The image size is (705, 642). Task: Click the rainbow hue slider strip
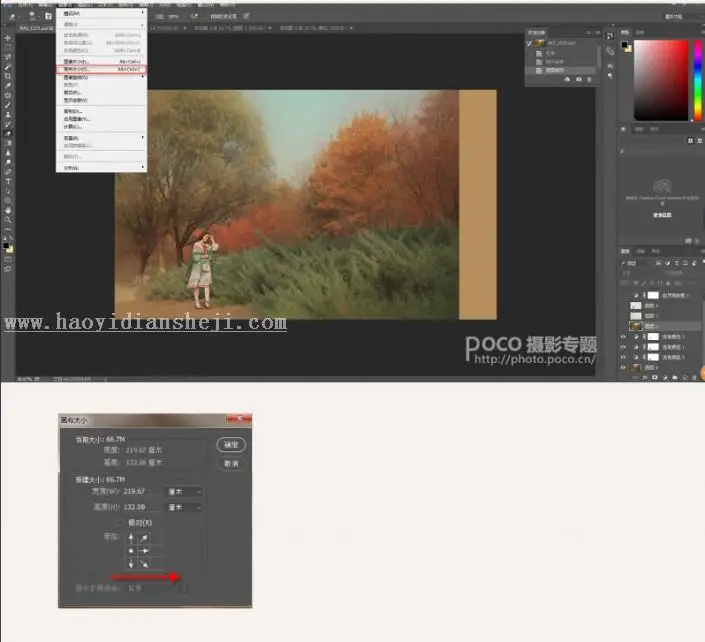pyautogui.click(x=698, y=80)
